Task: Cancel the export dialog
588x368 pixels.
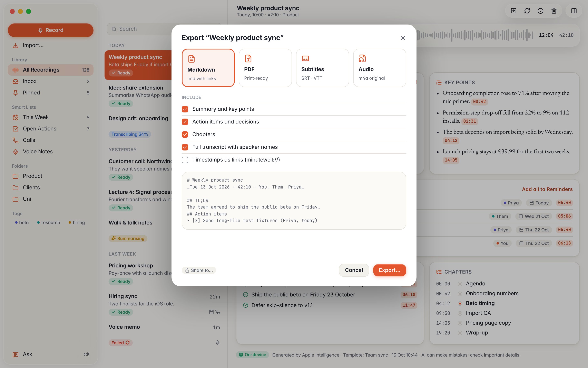Action: tap(354, 270)
